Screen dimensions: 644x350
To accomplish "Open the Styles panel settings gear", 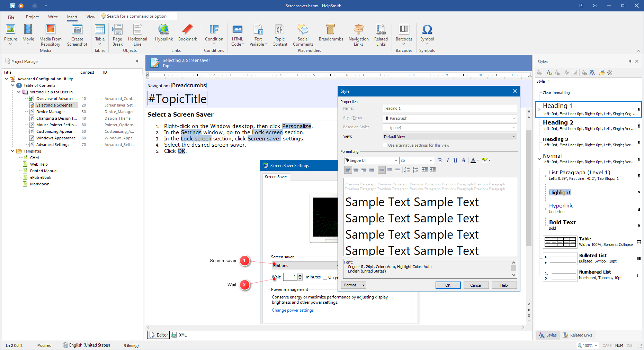I will (x=610, y=73).
